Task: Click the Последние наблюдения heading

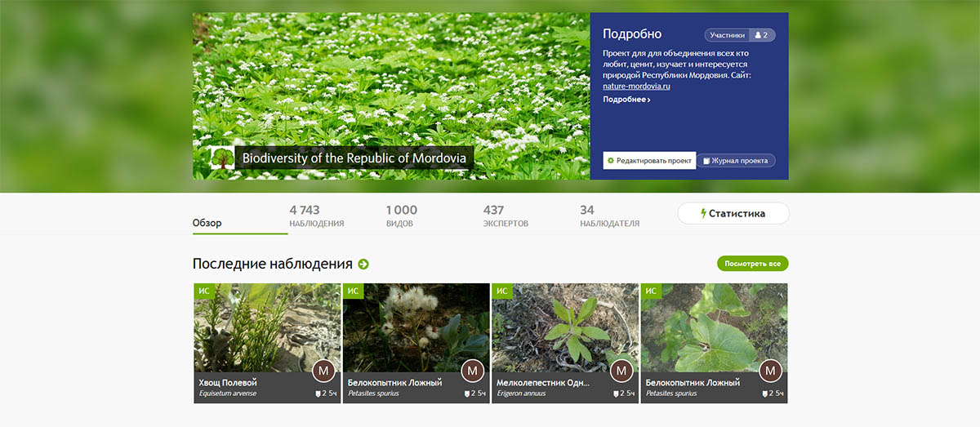Action: click(273, 265)
